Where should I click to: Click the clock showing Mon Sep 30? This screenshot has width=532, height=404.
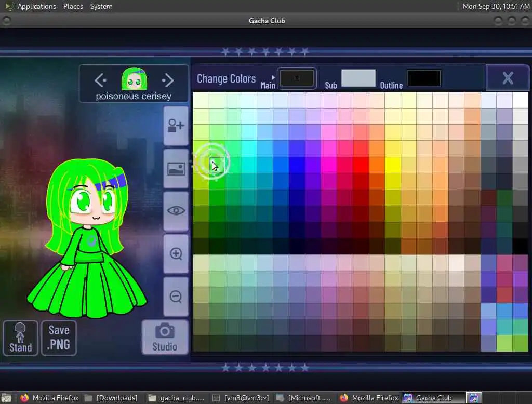[x=496, y=6]
